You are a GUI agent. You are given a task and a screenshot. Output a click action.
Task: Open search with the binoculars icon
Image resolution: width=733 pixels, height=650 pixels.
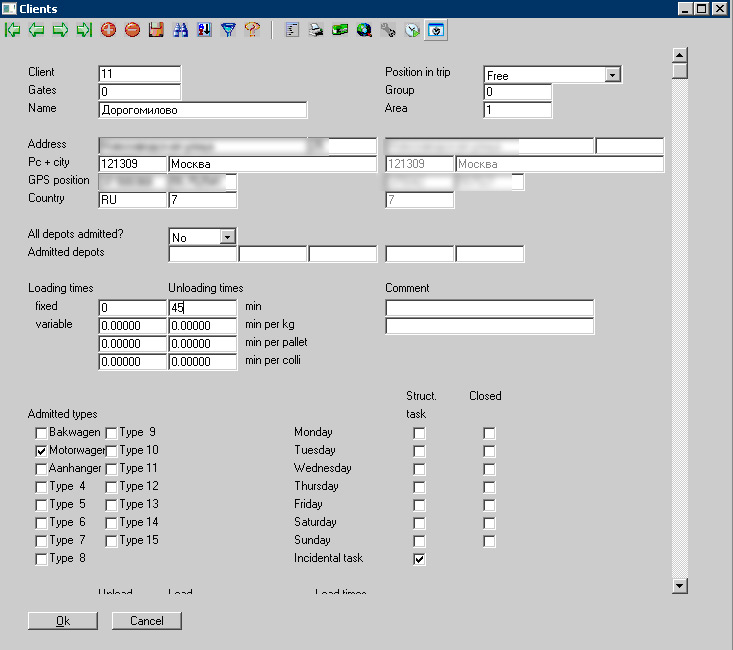coord(180,30)
